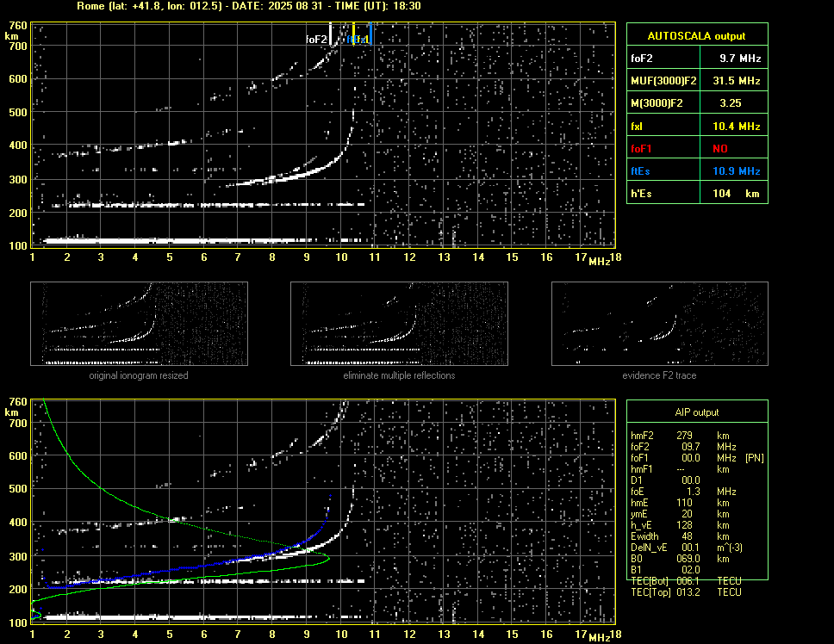Select the Ewidth 48 km row
The height and width of the screenshot is (644, 834).
pyautogui.click(x=679, y=536)
